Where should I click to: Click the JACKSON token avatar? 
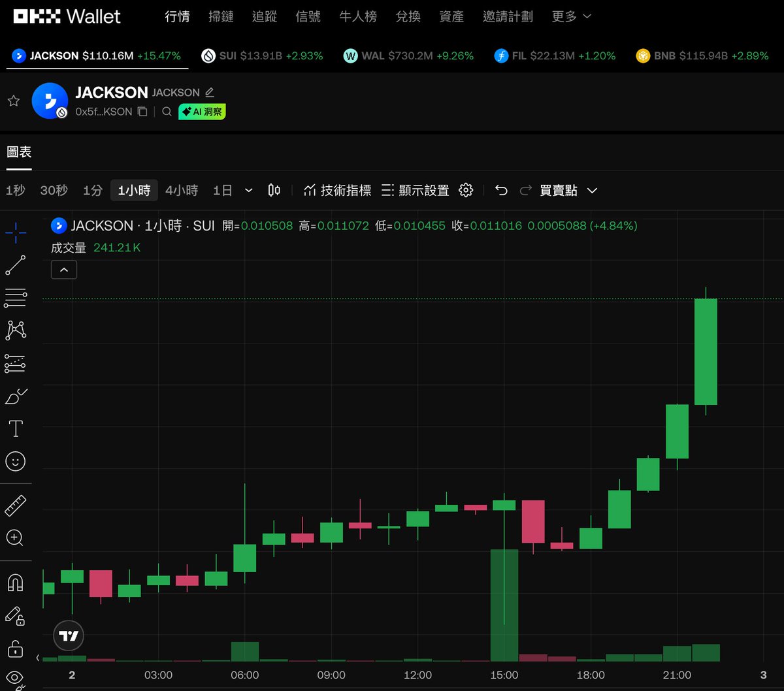[x=50, y=101]
